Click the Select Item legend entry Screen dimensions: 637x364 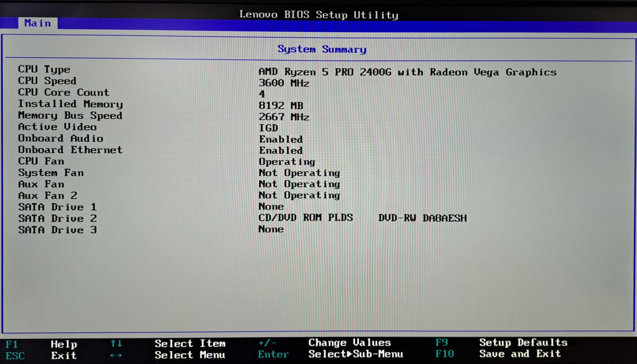coord(190,344)
